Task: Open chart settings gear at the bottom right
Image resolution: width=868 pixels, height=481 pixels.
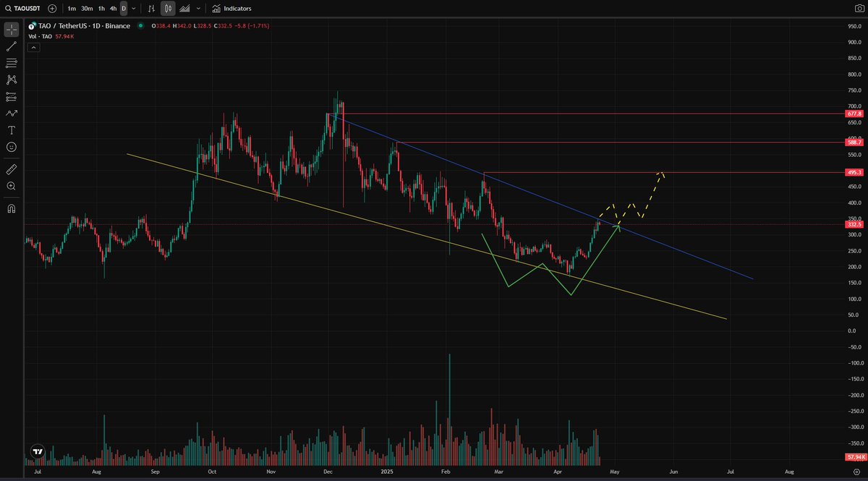Action: pyautogui.click(x=856, y=471)
